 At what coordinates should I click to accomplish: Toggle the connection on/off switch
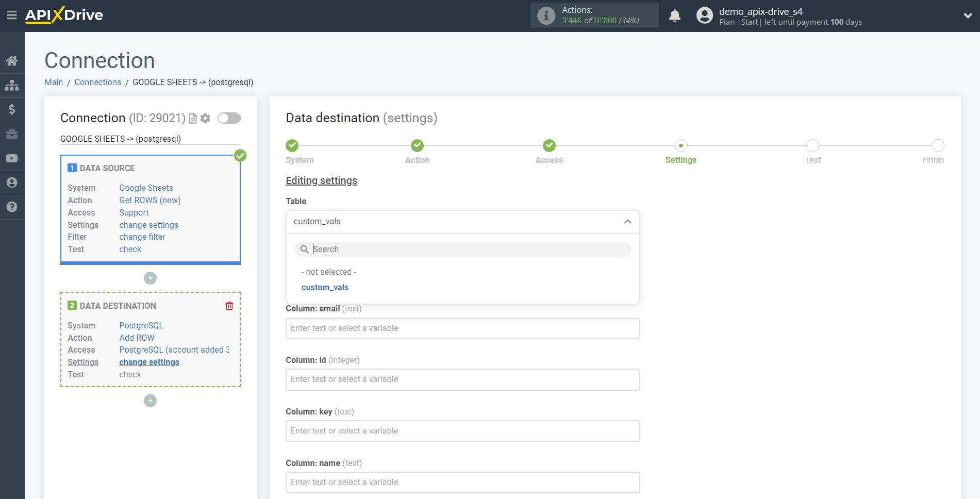coord(229,118)
